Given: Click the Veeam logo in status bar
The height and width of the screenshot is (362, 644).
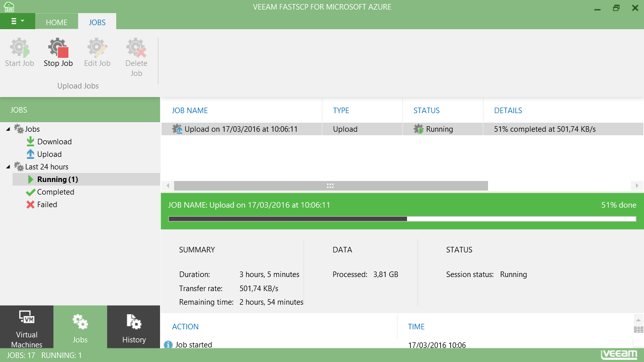Looking at the screenshot, I should click(x=619, y=355).
